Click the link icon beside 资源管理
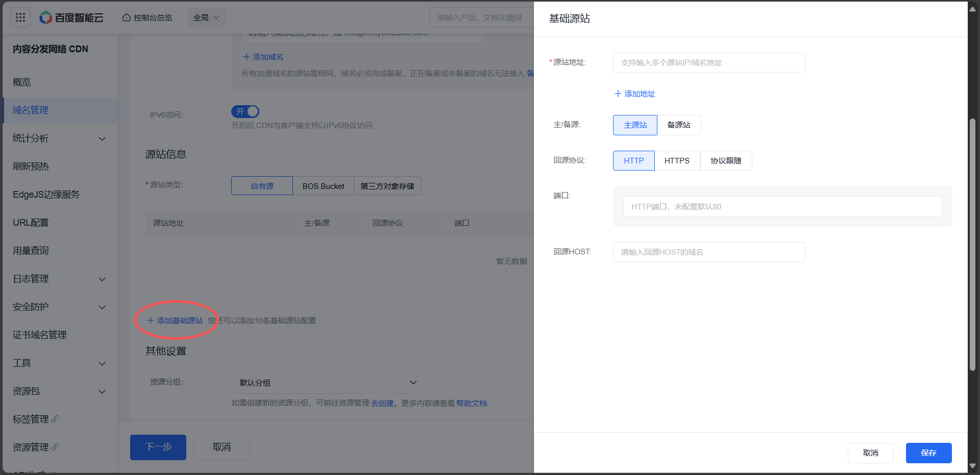 55,447
